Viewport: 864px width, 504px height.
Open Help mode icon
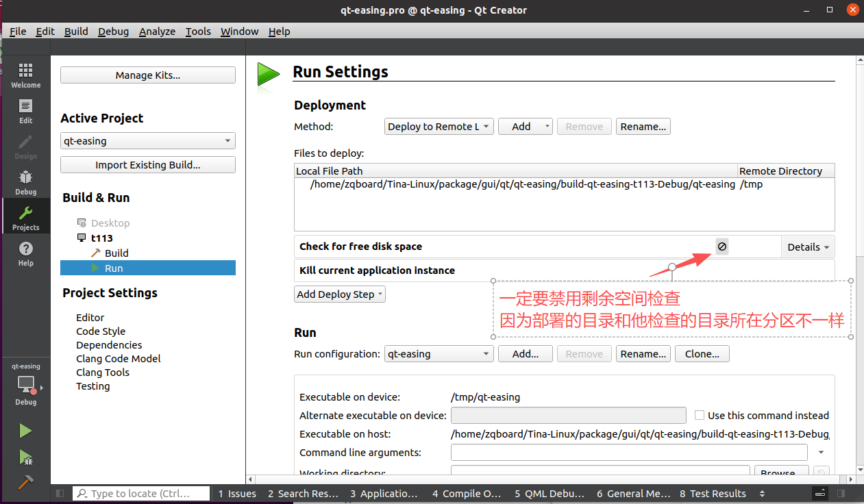25,253
